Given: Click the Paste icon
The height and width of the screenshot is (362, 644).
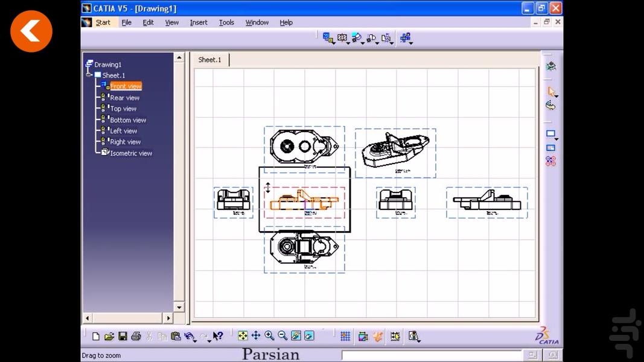Looking at the screenshot, I should (177, 335).
